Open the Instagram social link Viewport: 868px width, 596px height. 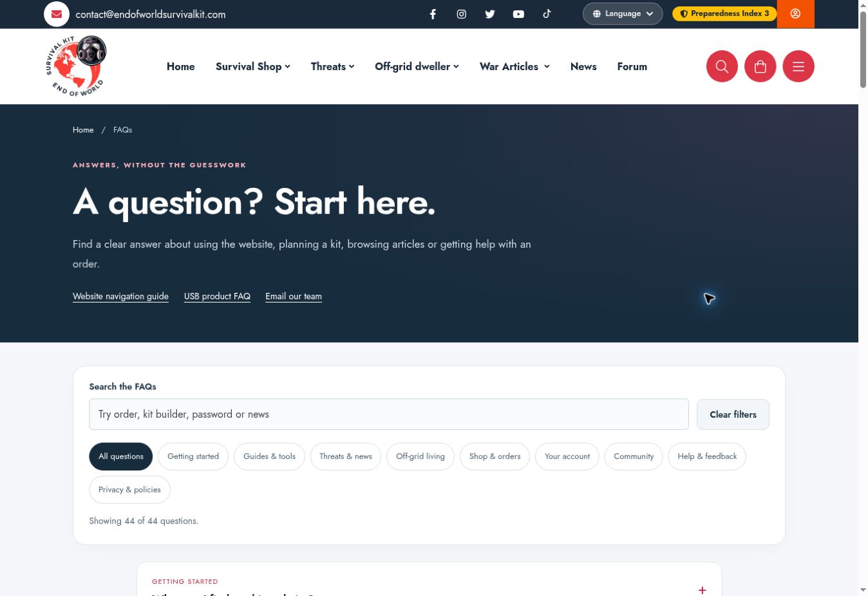[x=462, y=14]
